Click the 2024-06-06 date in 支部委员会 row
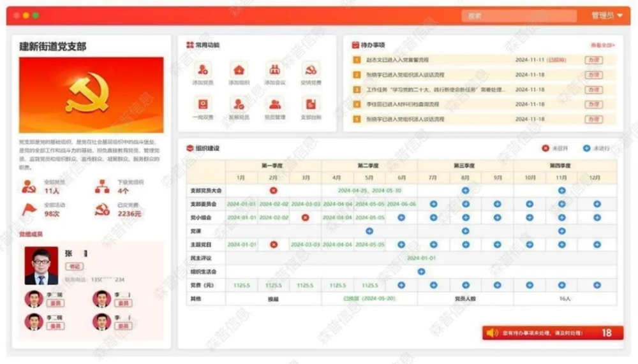The width and height of the screenshot is (638, 364). (401, 204)
